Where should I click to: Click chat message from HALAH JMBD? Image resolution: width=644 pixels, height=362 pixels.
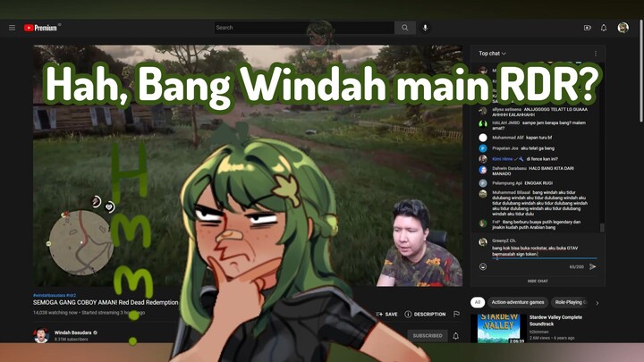tap(538, 125)
